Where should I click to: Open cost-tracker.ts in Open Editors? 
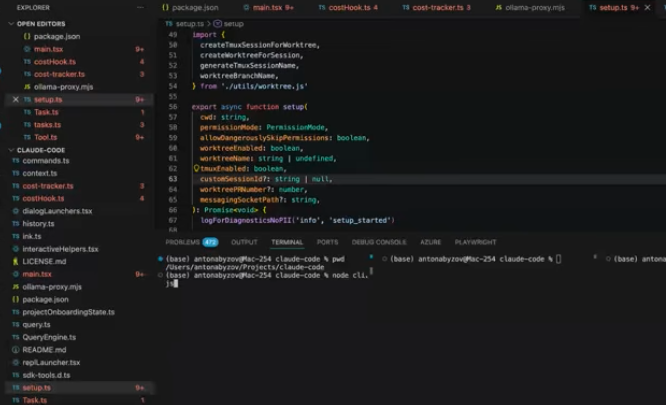(59, 74)
